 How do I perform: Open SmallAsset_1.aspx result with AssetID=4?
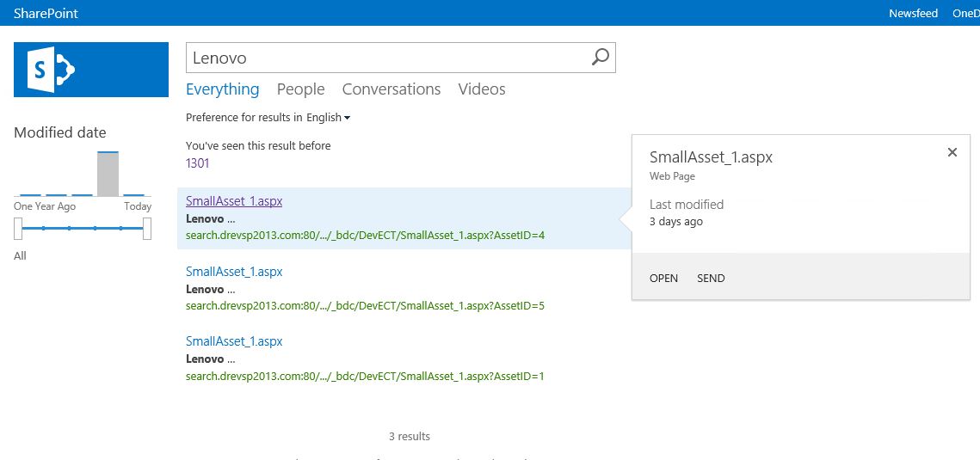[234, 201]
